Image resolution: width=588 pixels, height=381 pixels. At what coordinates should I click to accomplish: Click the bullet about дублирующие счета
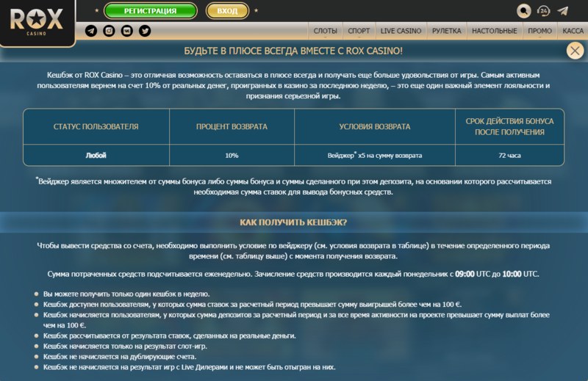tap(120, 357)
